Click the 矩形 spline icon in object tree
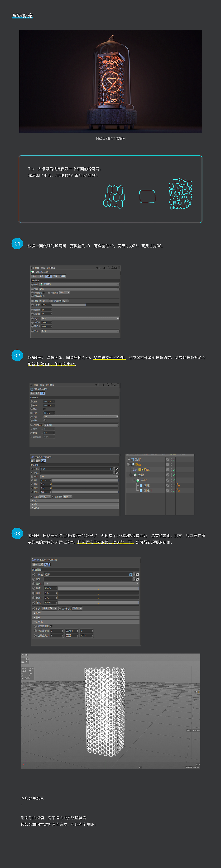 point(132,459)
